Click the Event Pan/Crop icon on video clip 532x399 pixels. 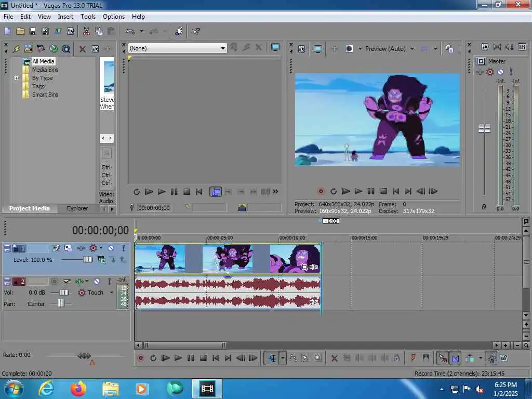304,267
